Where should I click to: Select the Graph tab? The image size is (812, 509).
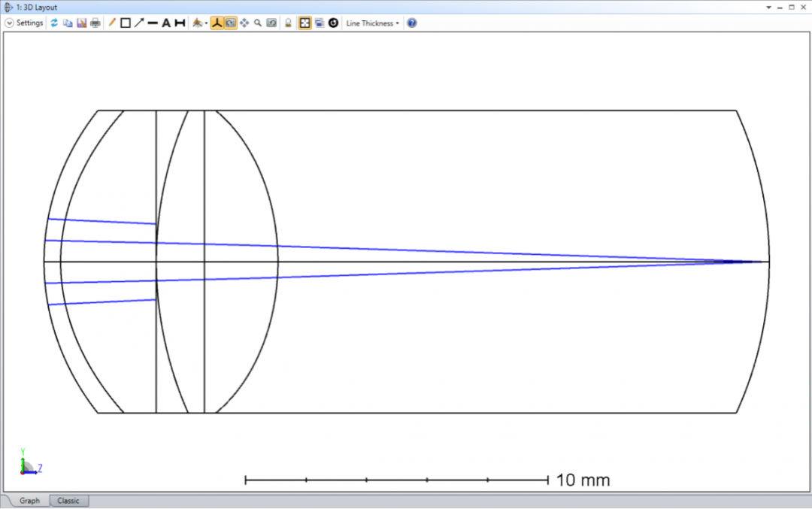pyautogui.click(x=29, y=500)
